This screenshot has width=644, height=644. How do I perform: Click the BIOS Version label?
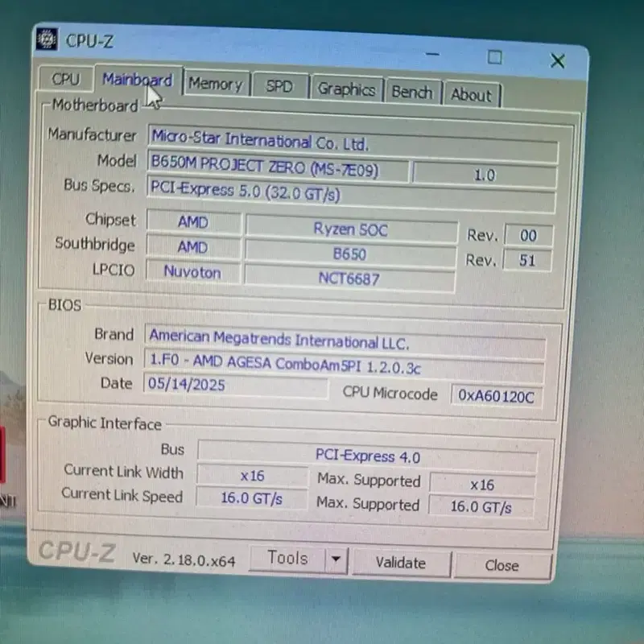[109, 358]
